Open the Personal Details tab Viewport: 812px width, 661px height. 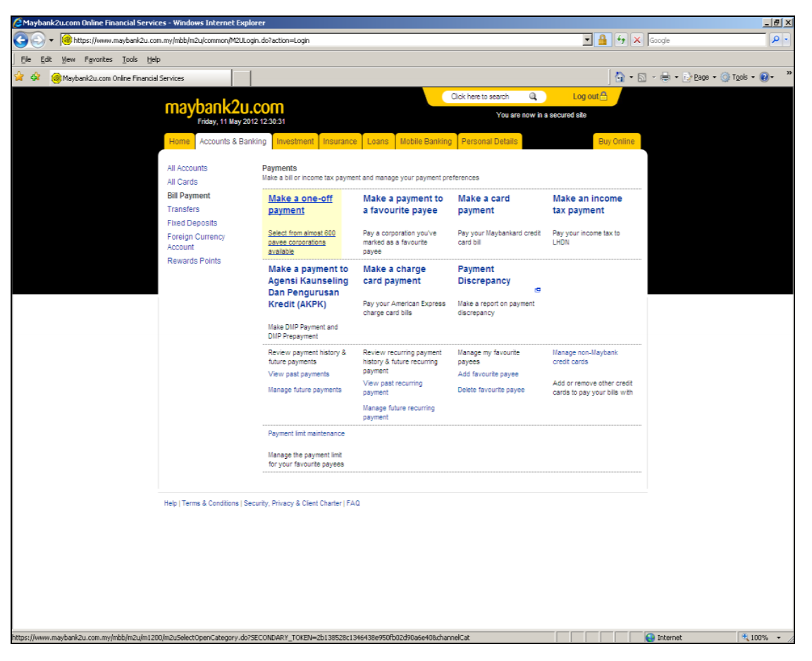point(489,142)
